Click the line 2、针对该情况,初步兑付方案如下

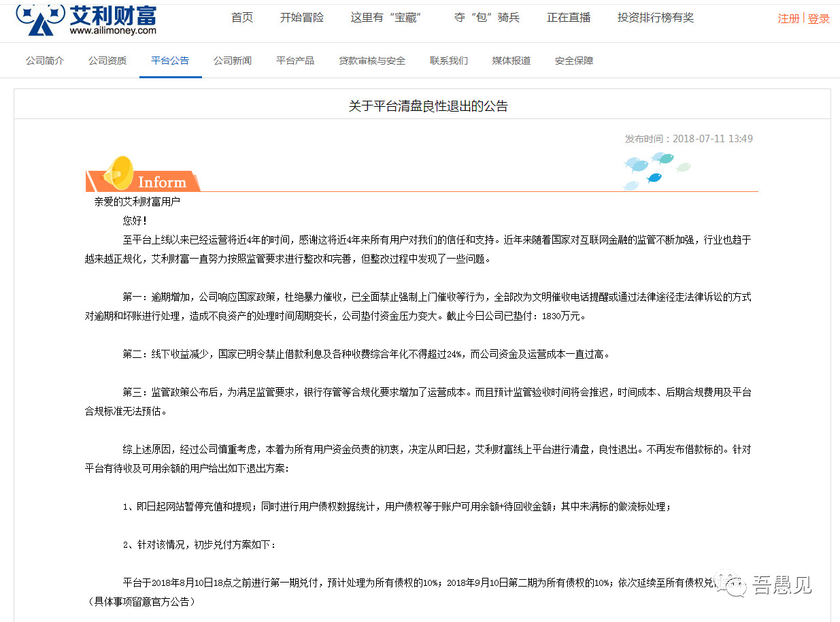(x=200, y=545)
